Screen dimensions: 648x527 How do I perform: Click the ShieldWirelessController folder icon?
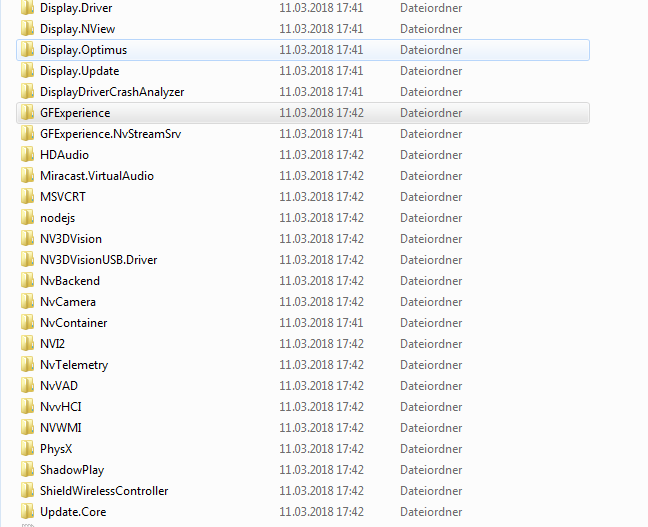pos(27,491)
